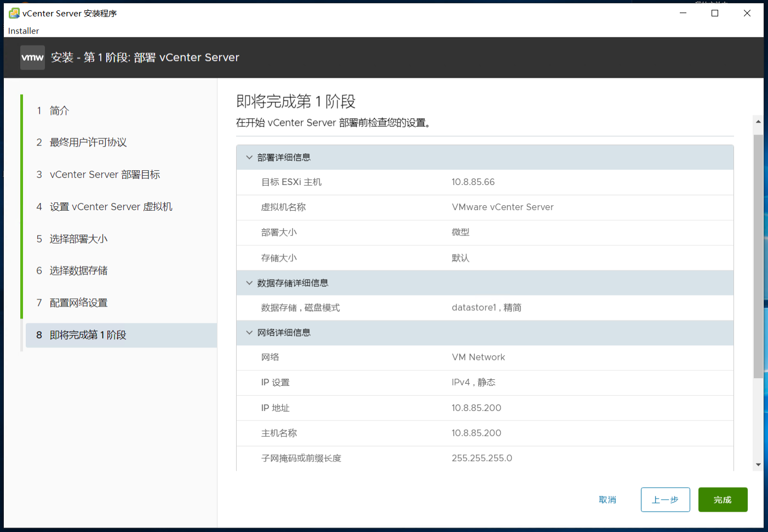Click the VMware vmw logo icon
Viewport: 768px width, 532px height.
point(32,57)
